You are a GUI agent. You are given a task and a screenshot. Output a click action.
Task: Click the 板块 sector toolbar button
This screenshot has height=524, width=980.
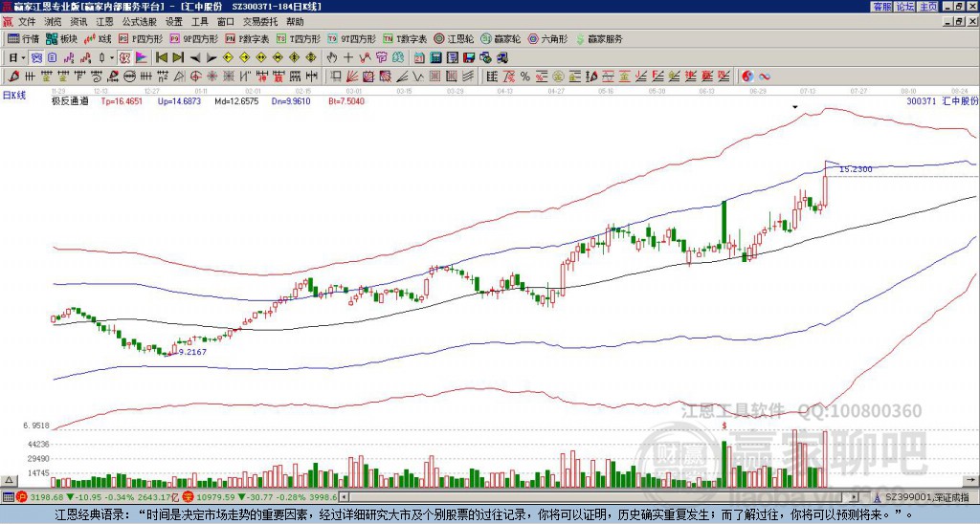[61, 38]
